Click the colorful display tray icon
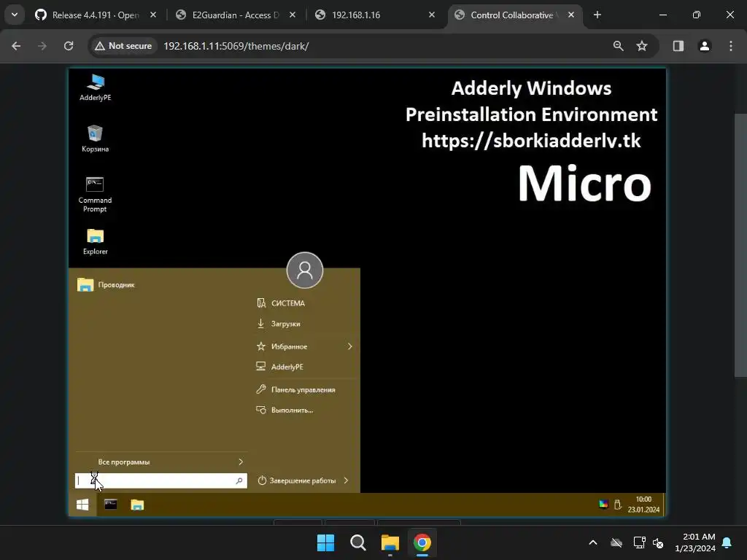Viewport: 747px width, 560px height. coord(603,505)
